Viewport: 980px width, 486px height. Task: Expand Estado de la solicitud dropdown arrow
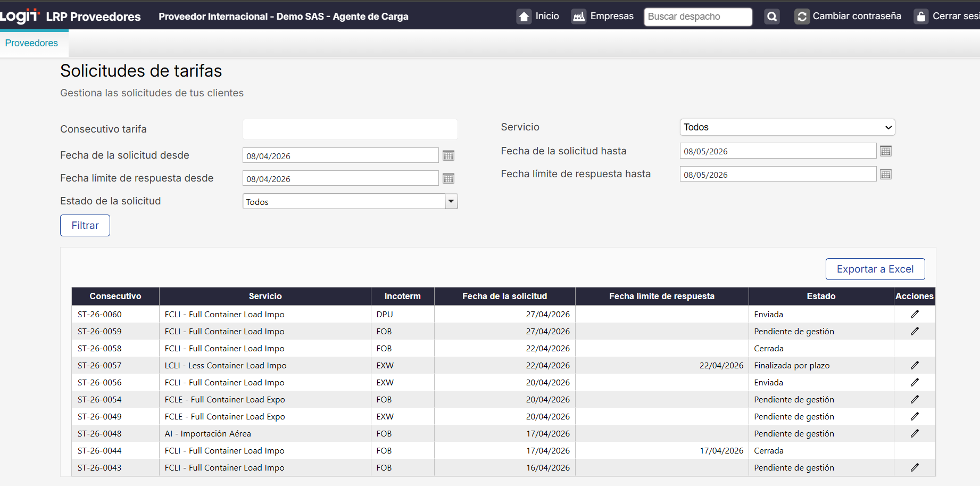[x=451, y=201]
